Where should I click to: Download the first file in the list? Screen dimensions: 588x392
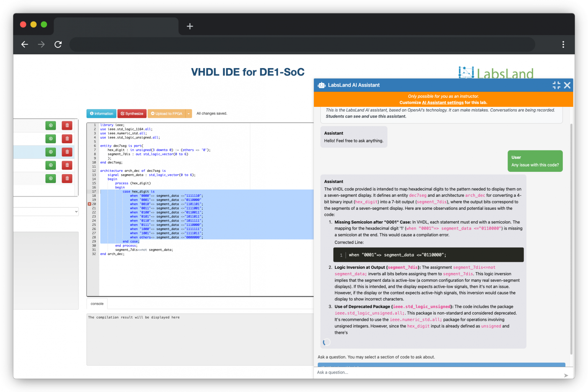click(x=51, y=126)
